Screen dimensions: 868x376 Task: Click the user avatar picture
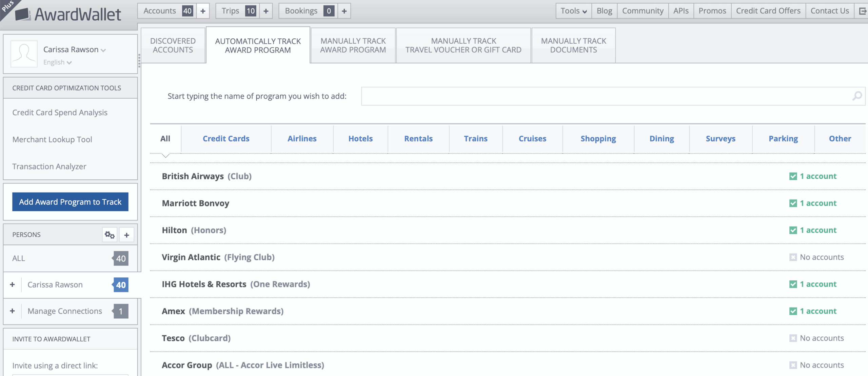(x=24, y=54)
